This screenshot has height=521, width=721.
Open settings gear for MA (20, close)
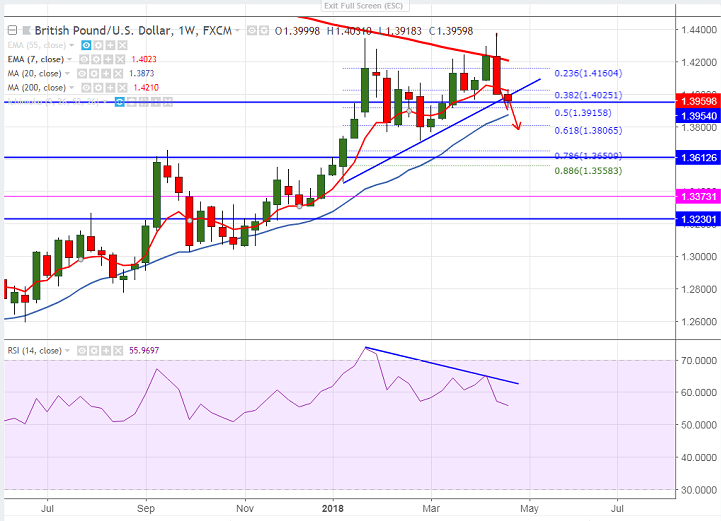coord(94,74)
